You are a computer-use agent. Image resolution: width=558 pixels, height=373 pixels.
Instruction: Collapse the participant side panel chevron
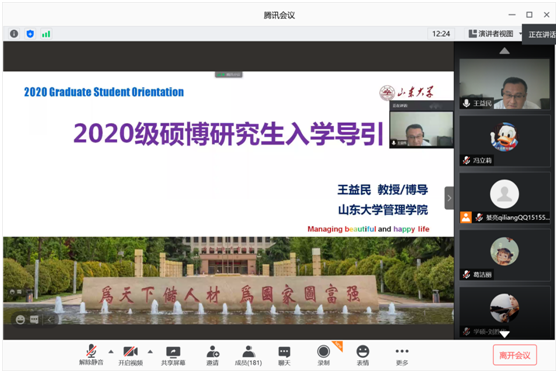click(449, 198)
